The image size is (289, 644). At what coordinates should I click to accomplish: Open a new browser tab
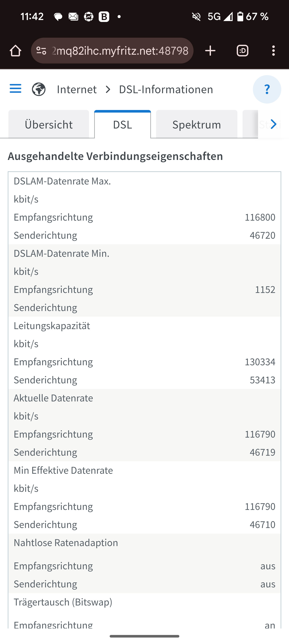[x=210, y=51]
